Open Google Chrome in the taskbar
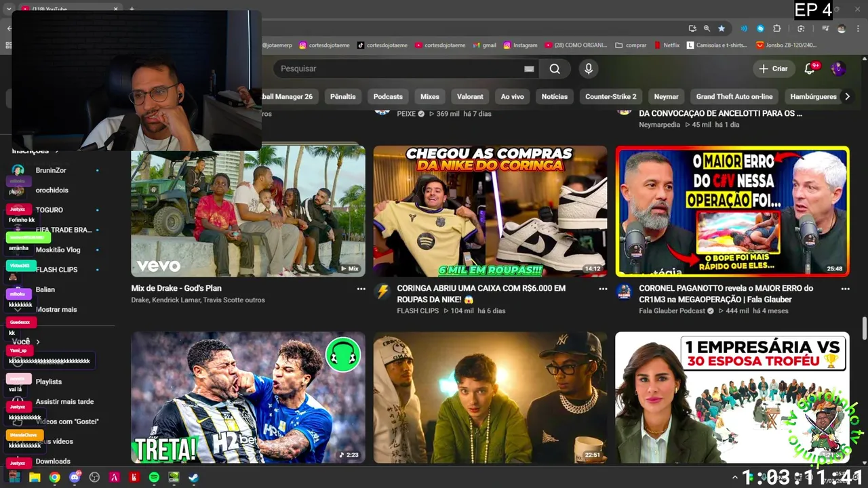Image resolution: width=868 pixels, height=488 pixels. click(54, 477)
